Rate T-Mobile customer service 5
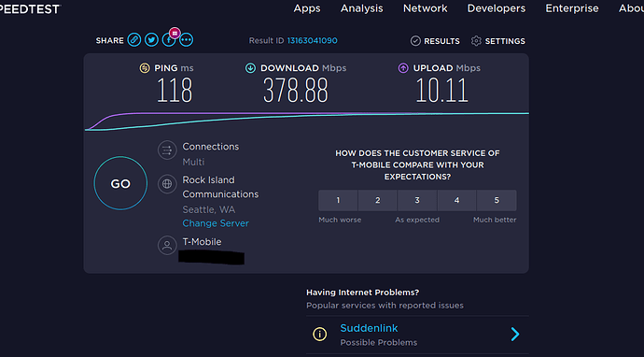Viewport: 644px width, 357px height. pyautogui.click(x=497, y=200)
